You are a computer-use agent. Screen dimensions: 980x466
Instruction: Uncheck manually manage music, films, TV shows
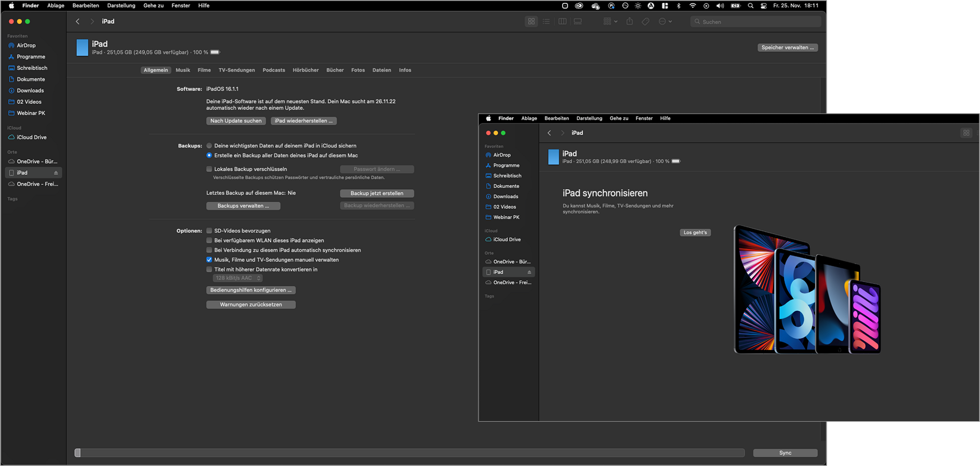click(x=209, y=260)
